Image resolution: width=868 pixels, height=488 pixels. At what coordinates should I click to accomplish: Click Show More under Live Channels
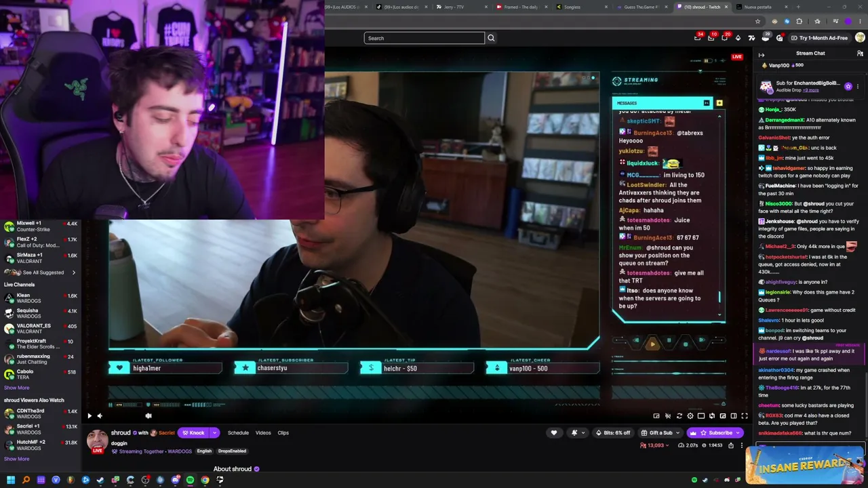pos(16,388)
